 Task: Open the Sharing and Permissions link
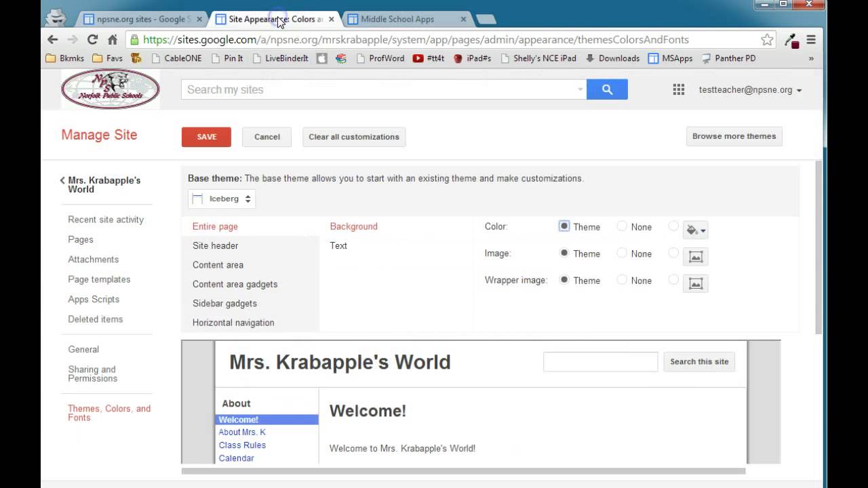(93, 373)
